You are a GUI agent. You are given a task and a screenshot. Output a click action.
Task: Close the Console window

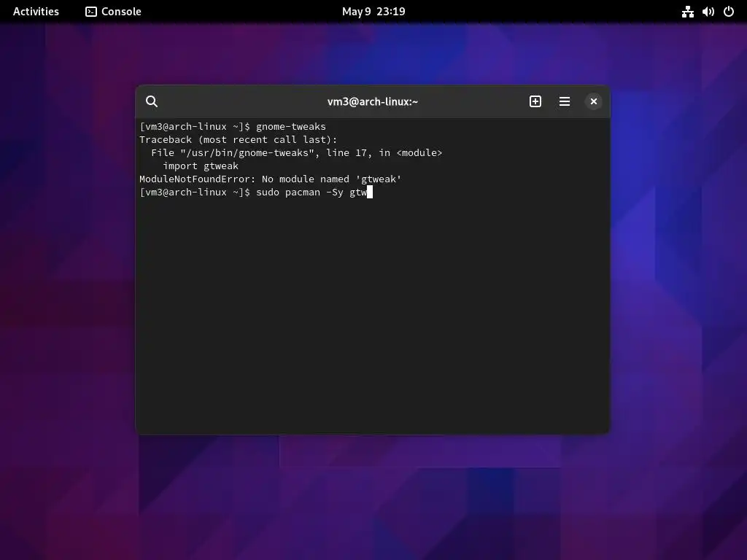(x=594, y=101)
